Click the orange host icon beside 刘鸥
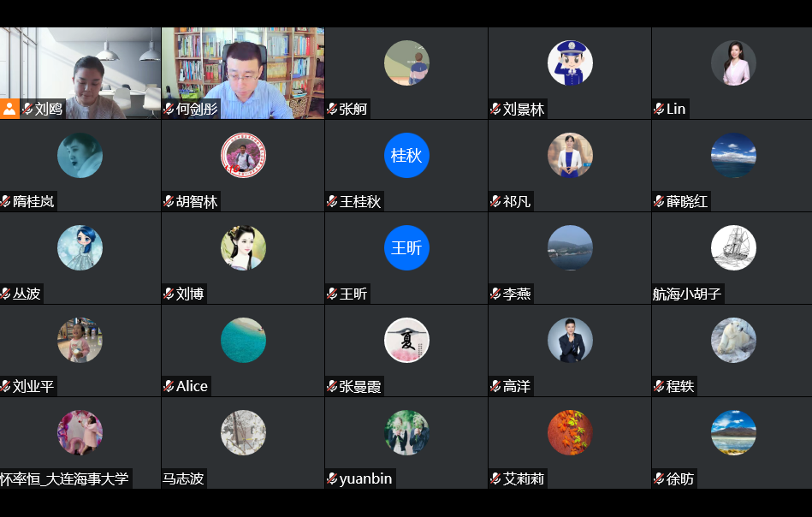 [9, 109]
